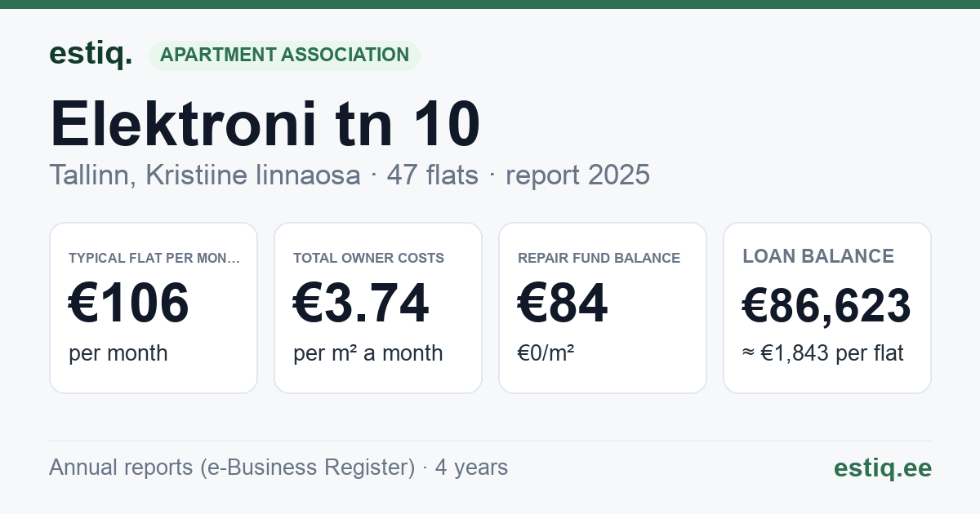Click the estiq. logo
The image size is (980, 514).
(x=91, y=54)
